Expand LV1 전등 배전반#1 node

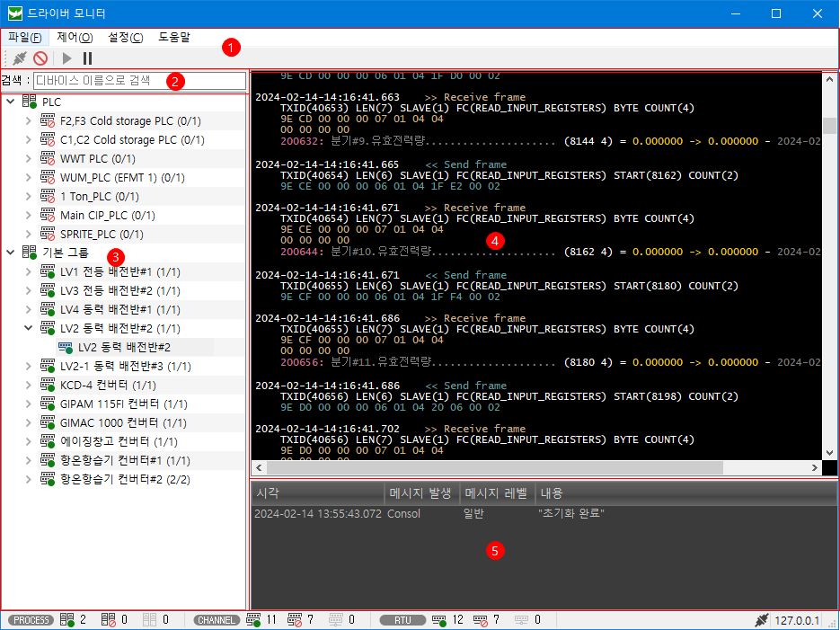coord(29,271)
